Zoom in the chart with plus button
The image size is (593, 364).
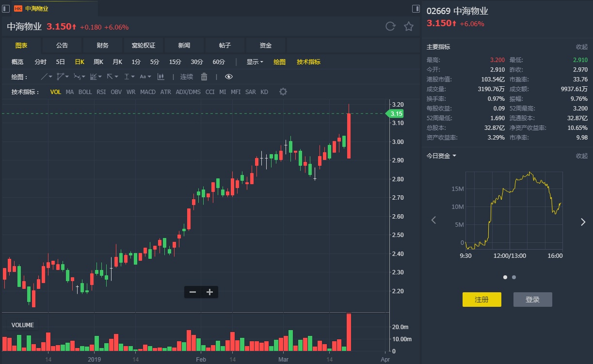pyautogui.click(x=209, y=292)
